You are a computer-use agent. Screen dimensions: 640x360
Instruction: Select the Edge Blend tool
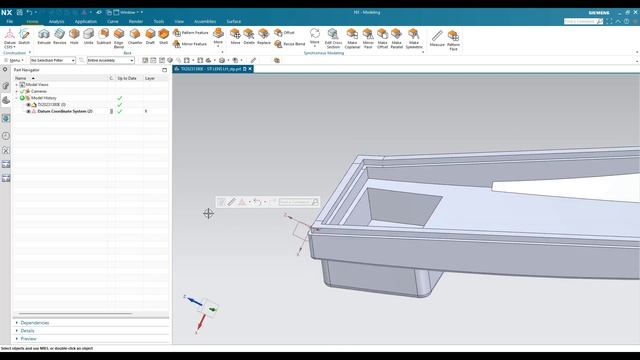[x=119, y=38]
